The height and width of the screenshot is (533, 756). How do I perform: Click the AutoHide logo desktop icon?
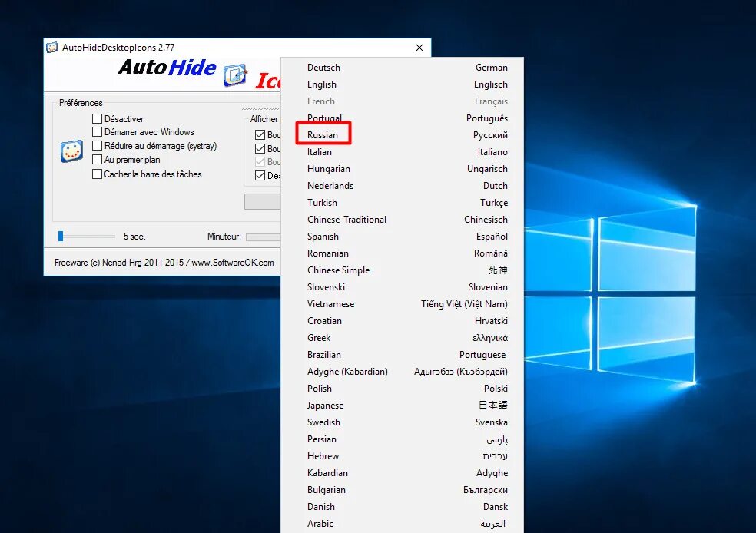click(235, 74)
